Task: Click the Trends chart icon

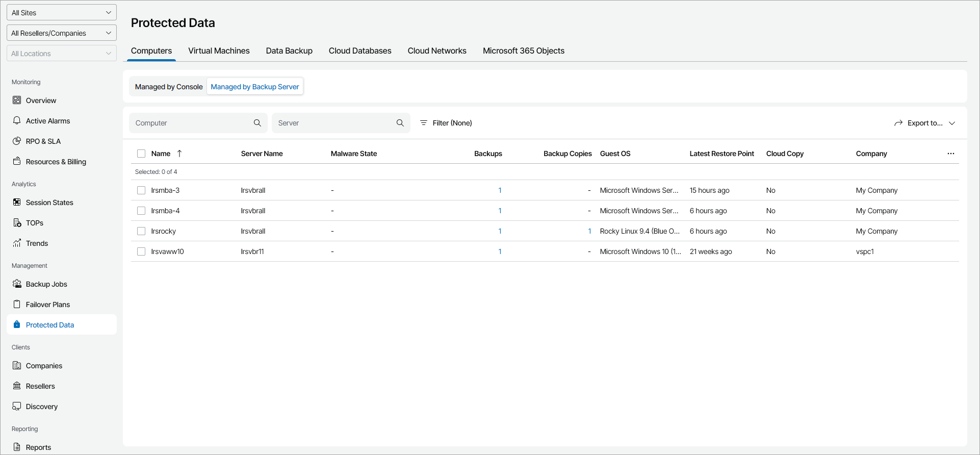Action: (17, 243)
